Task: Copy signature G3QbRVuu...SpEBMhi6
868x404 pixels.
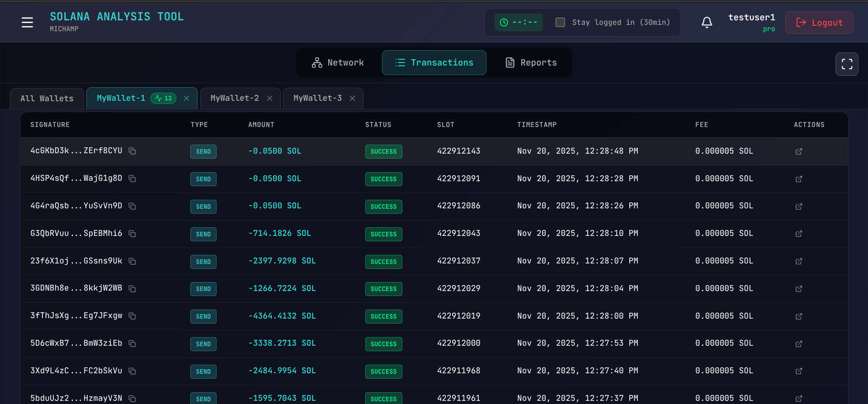Action: coord(132,234)
